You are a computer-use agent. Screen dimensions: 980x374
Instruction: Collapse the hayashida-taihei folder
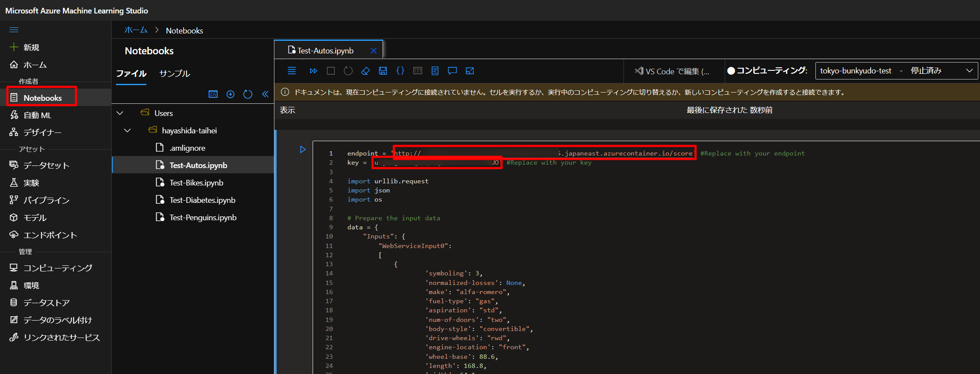127,131
